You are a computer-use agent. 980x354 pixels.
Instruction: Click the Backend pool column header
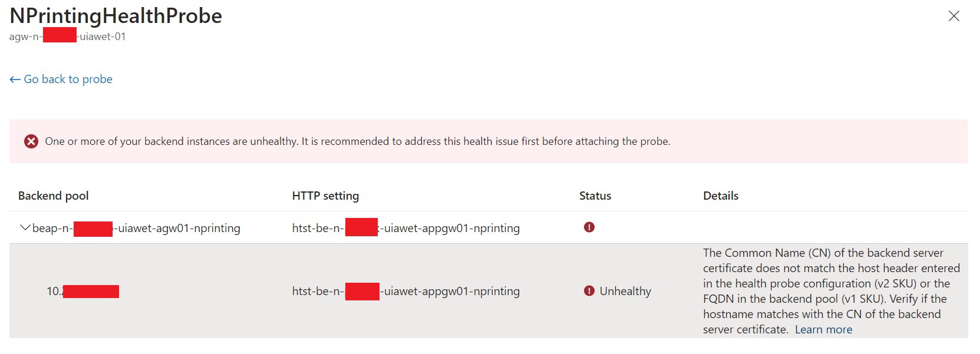point(53,196)
